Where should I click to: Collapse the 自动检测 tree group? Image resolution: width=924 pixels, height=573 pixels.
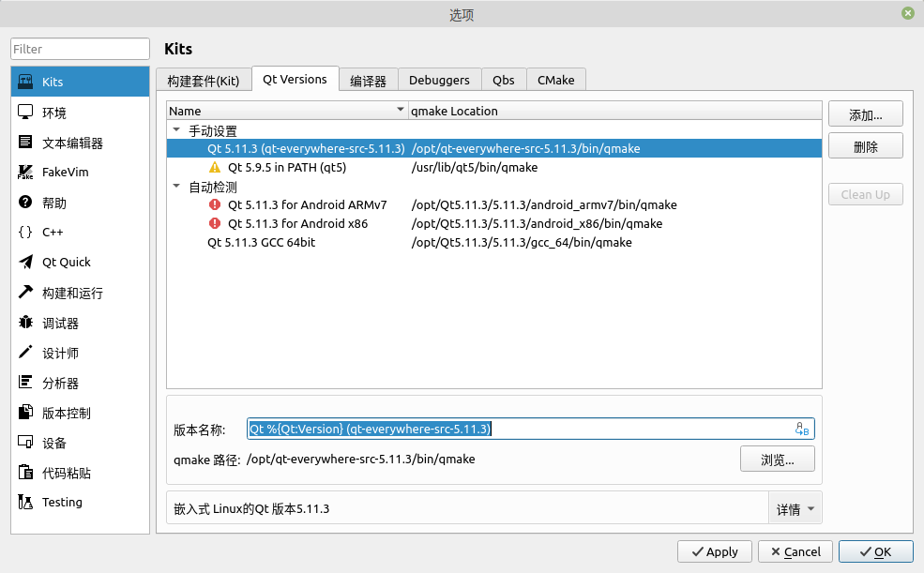pyautogui.click(x=176, y=186)
